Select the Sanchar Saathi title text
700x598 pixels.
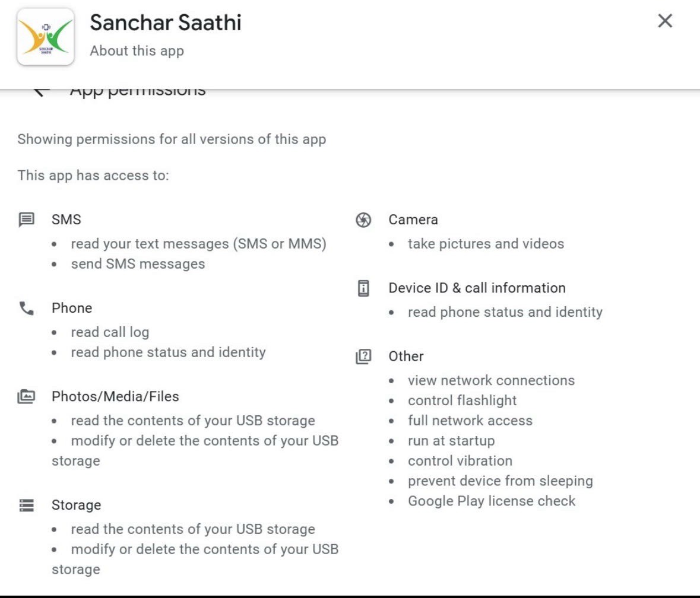point(166,23)
